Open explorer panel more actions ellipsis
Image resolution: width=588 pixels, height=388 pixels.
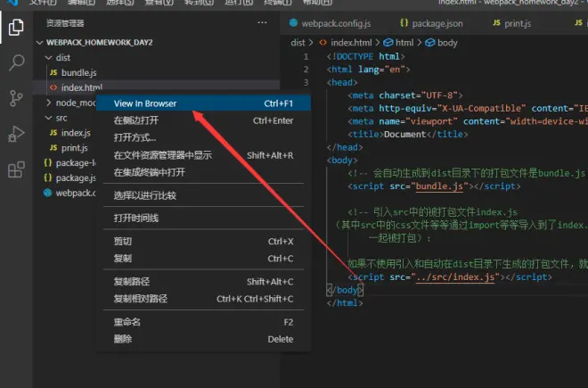click(x=262, y=22)
